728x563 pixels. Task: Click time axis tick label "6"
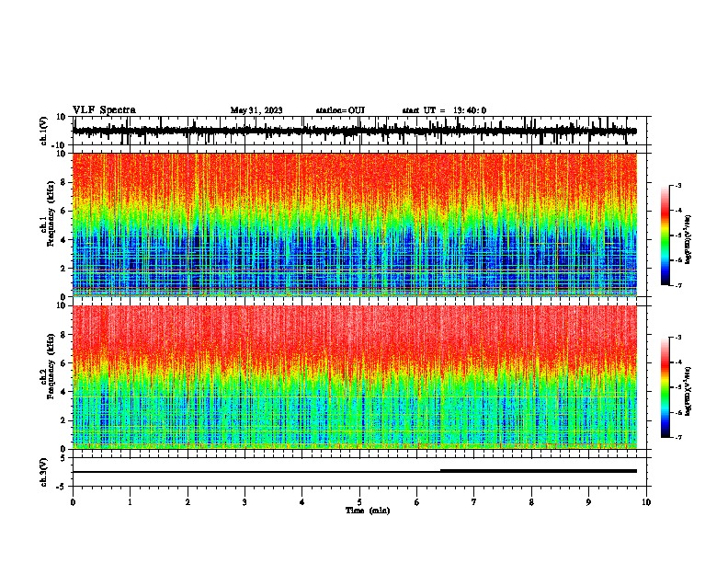tap(417, 502)
